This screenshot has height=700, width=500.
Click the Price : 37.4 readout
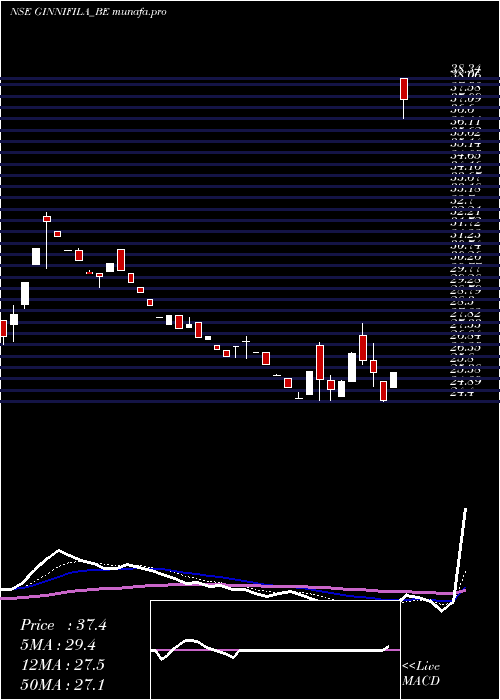[x=63, y=625]
